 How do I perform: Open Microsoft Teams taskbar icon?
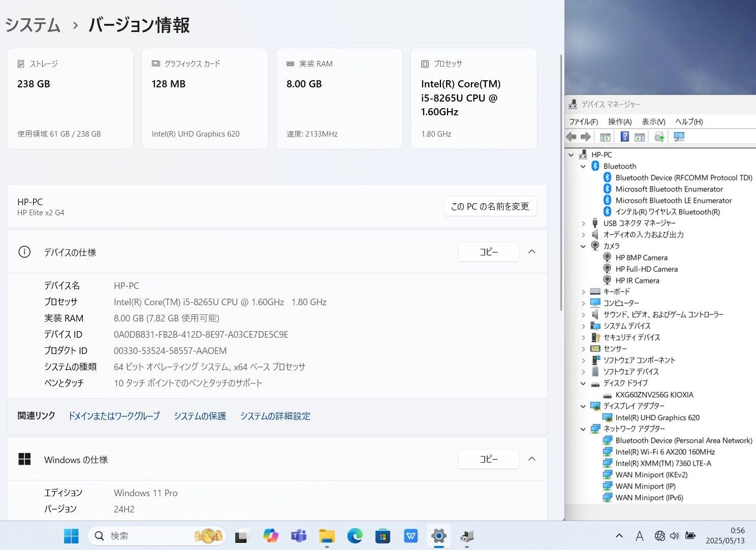point(299,536)
